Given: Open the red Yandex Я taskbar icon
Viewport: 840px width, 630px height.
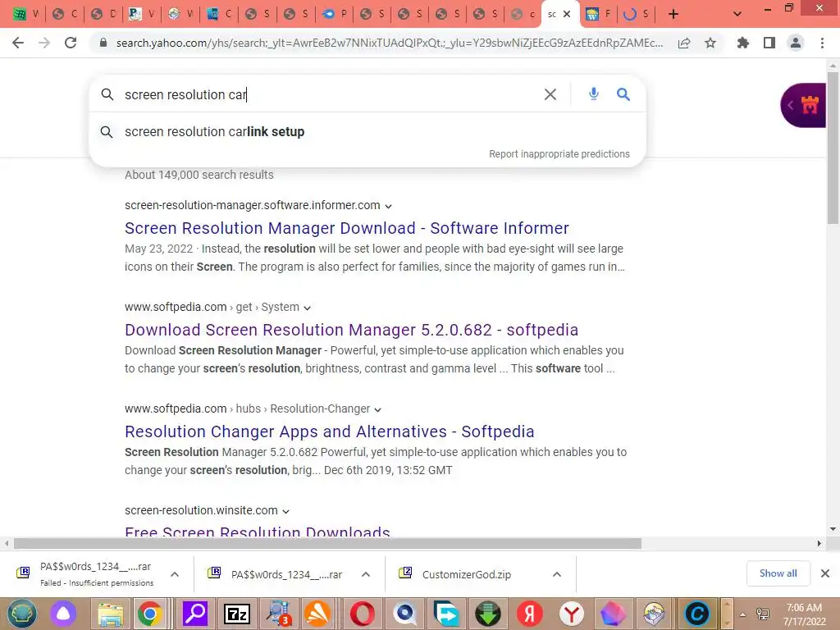Looking at the screenshot, I should pyautogui.click(x=530, y=614).
